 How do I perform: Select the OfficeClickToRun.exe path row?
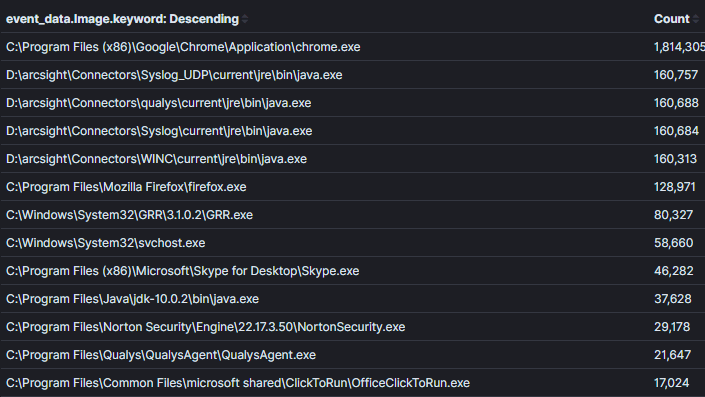coord(238,383)
